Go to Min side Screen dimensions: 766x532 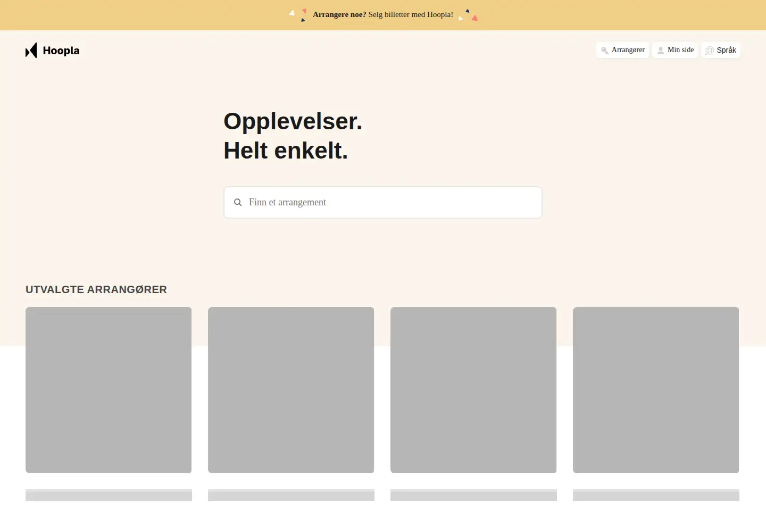point(675,50)
